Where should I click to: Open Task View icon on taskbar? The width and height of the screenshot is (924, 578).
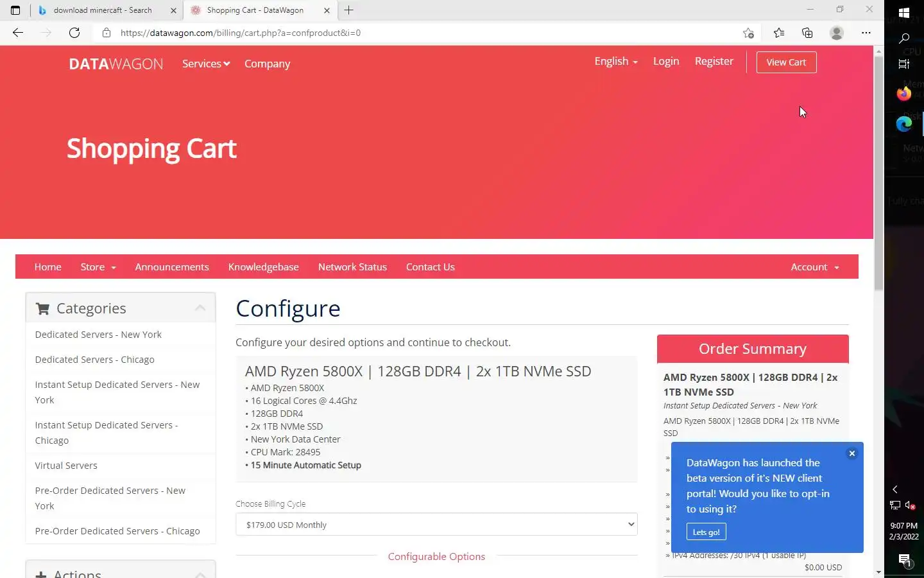tap(904, 64)
